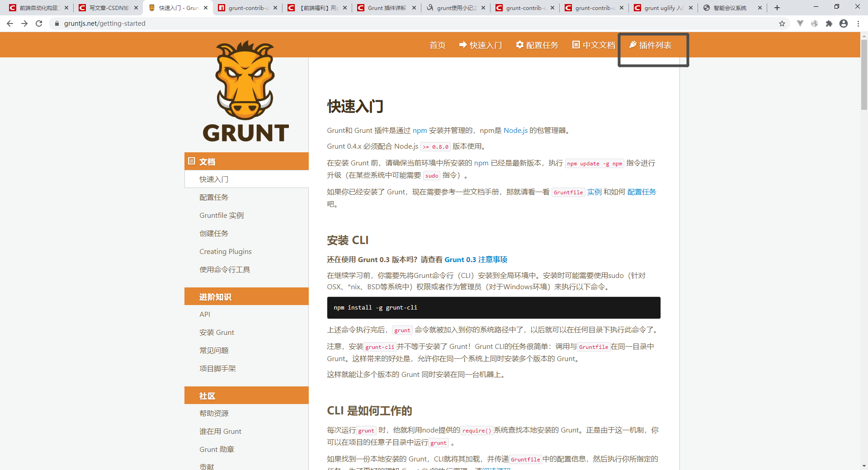Follow the Node.js link in the first paragraph

point(515,131)
